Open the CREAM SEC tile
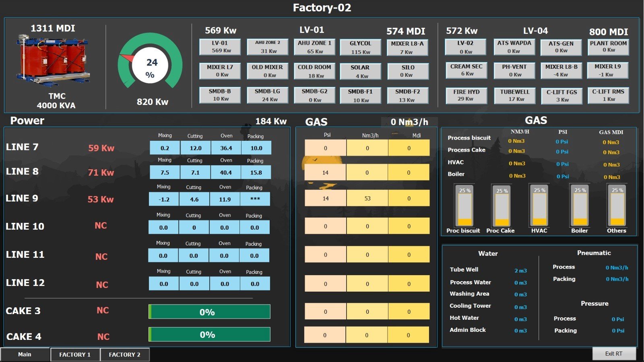Screen dimensions: 644x362 (x=466, y=70)
